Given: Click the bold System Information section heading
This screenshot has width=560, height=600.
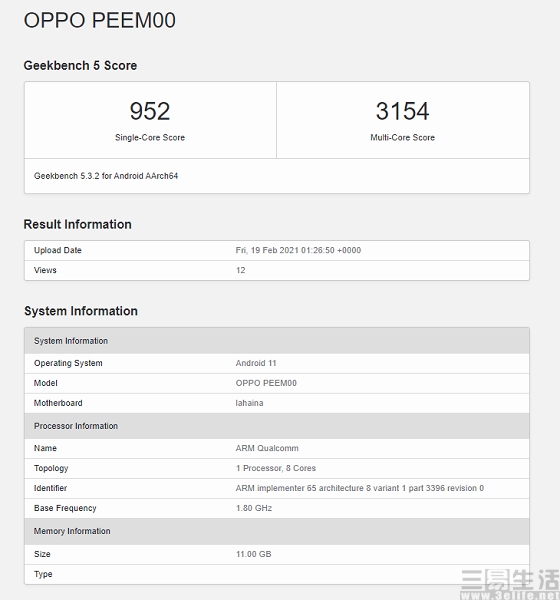Looking at the screenshot, I should (x=81, y=311).
